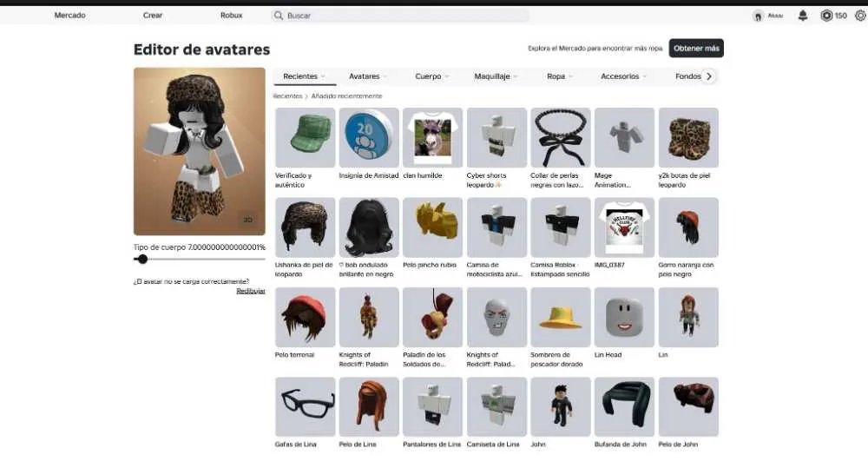868x461 pixels.
Task: Select the Collar de perlas negras item
Action: click(560, 138)
